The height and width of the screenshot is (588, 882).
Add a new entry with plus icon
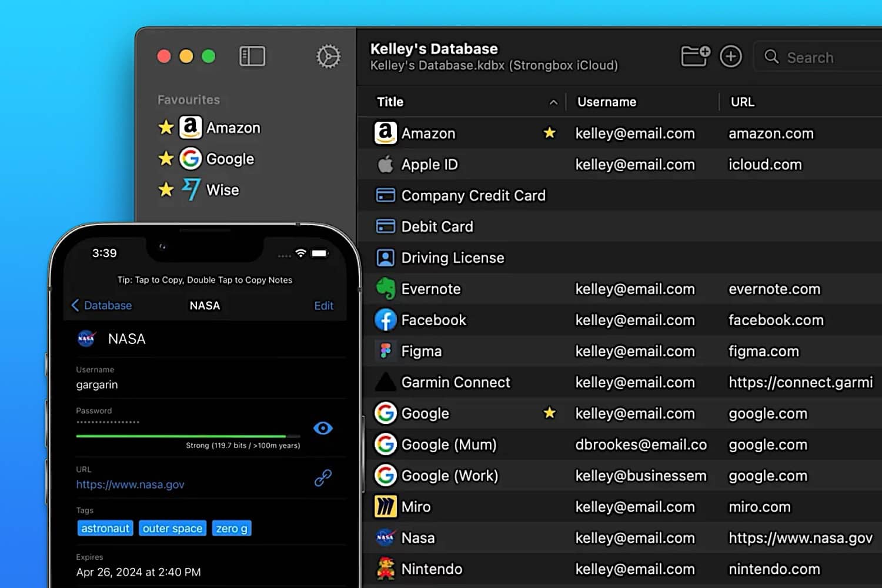pyautogui.click(x=731, y=56)
